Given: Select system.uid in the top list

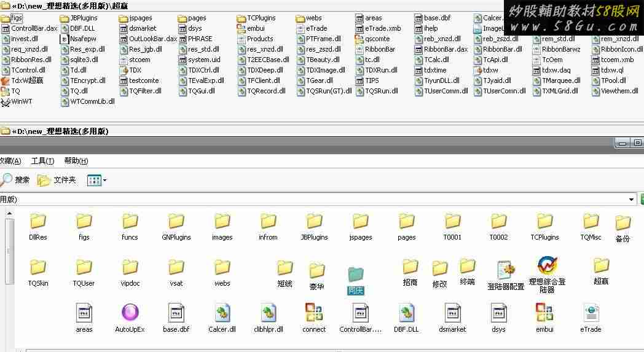Looking at the screenshot, I should pyautogui.click(x=199, y=60).
